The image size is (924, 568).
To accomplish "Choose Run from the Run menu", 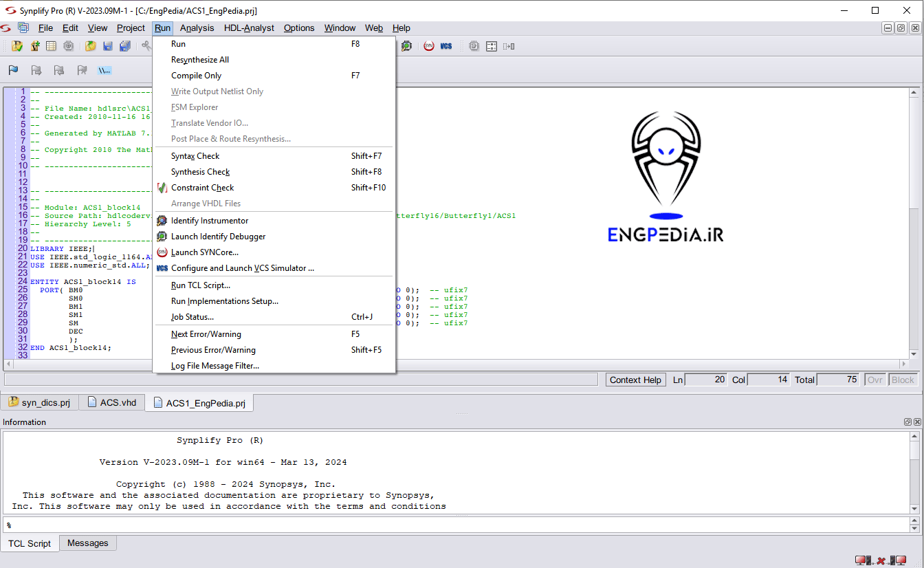I will coord(274,44).
